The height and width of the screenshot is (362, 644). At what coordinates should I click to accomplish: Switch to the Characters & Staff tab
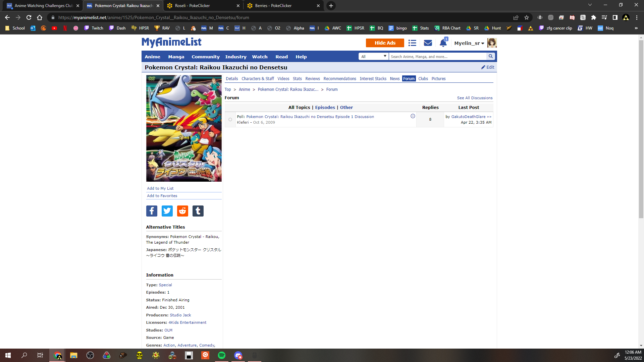pos(258,79)
